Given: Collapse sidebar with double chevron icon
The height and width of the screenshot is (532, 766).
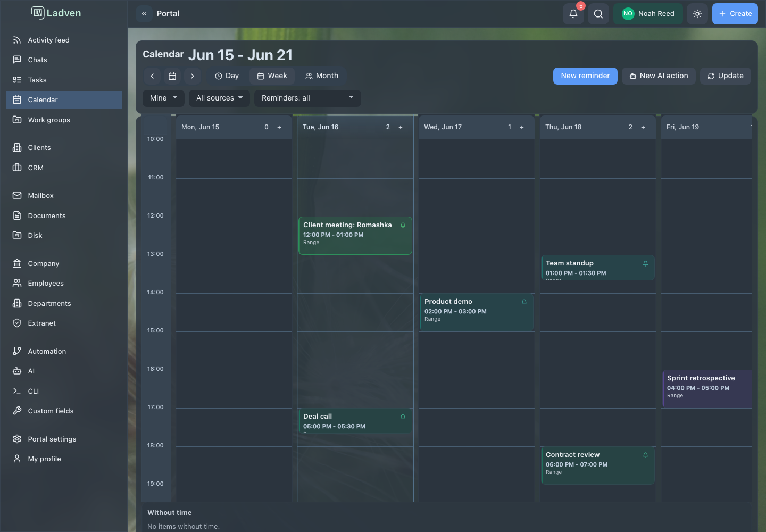Looking at the screenshot, I should (x=144, y=14).
